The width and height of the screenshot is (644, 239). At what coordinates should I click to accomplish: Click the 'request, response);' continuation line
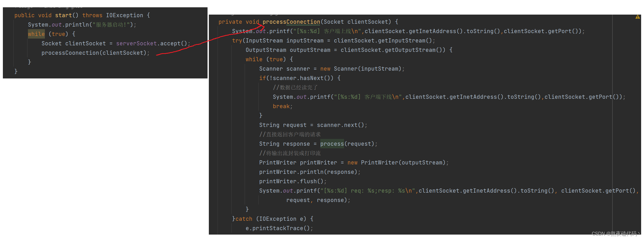click(x=318, y=200)
